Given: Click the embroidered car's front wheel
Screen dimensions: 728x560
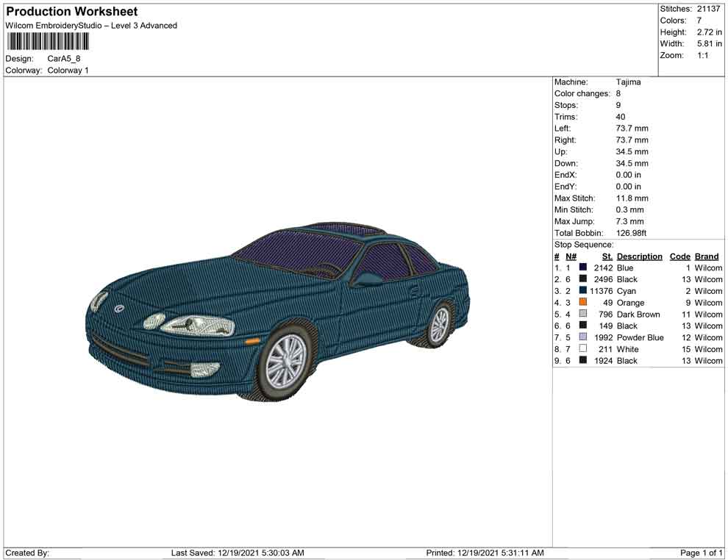Looking at the screenshot, I should (285, 360).
